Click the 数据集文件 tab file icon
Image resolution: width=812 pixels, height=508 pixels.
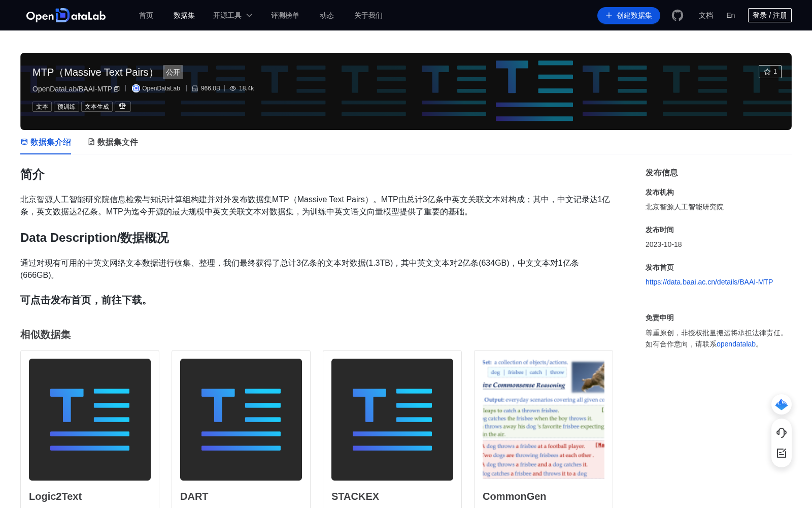click(91, 142)
